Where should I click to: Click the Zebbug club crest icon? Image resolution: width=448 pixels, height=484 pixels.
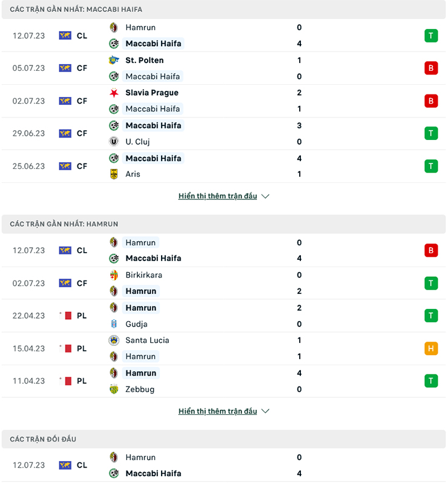[x=114, y=389]
